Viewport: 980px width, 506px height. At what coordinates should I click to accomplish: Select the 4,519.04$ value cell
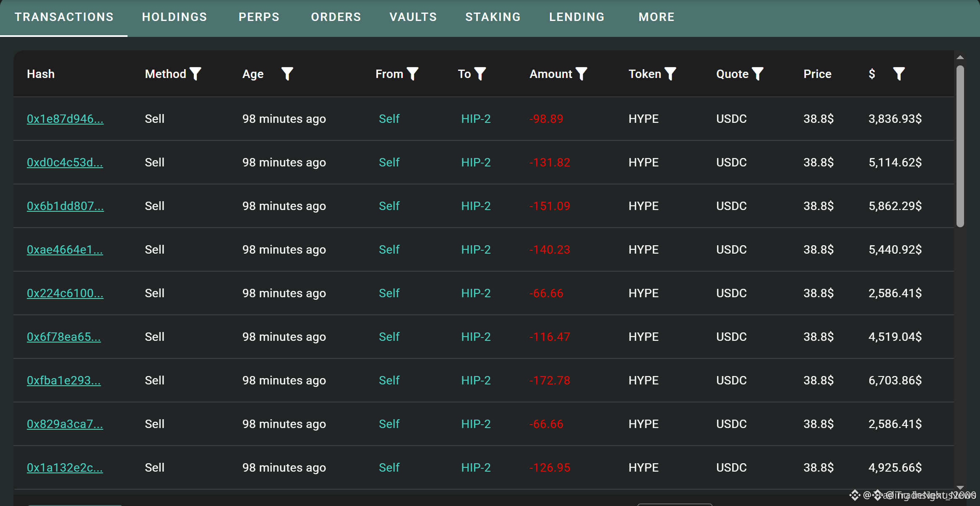[x=895, y=337]
